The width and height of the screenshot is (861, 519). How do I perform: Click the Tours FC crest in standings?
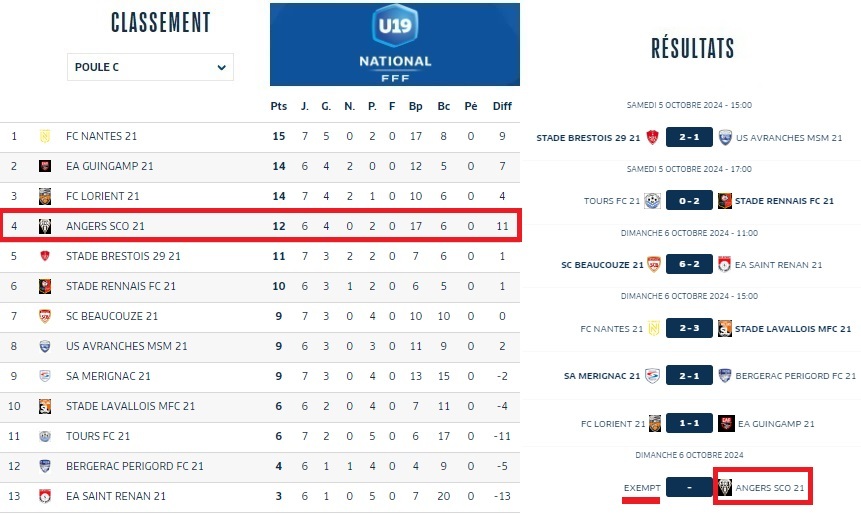(x=45, y=436)
